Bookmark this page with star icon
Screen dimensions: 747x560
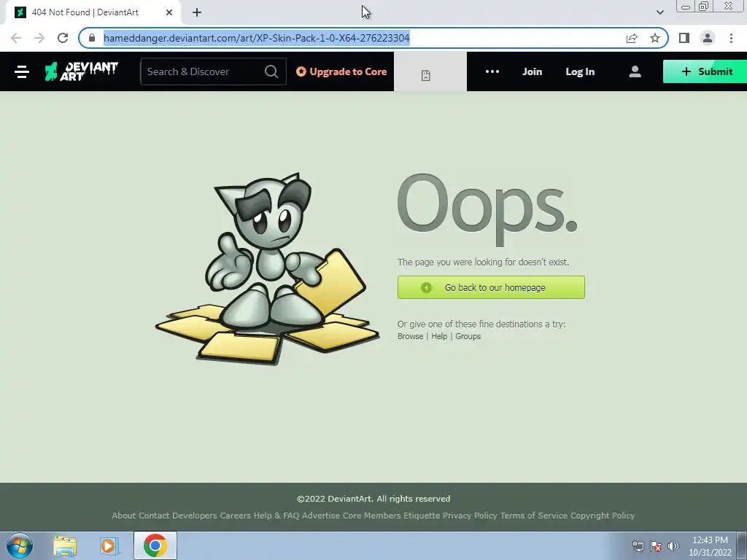(655, 38)
